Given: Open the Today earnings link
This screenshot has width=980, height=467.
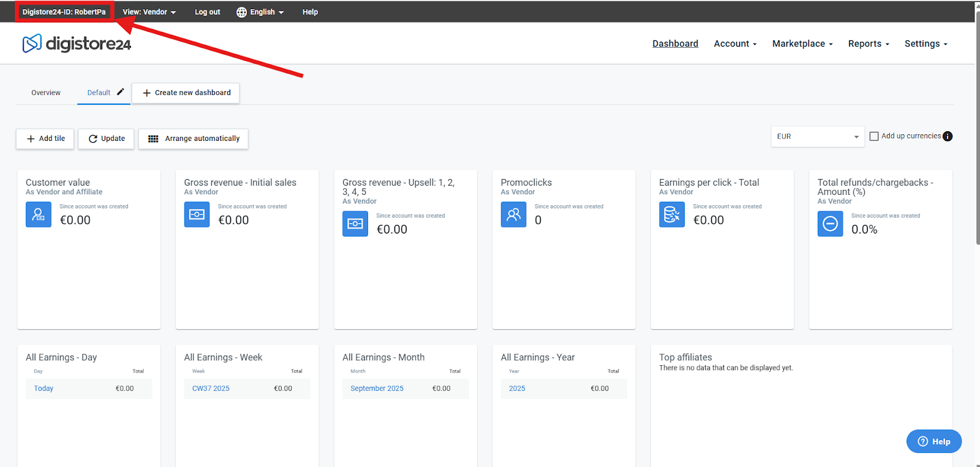Looking at the screenshot, I should click(x=43, y=389).
